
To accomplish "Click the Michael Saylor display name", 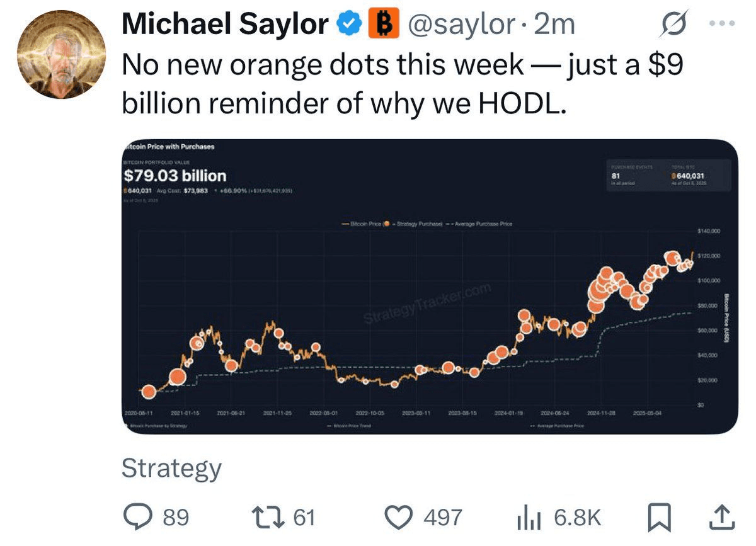I will (224, 25).
